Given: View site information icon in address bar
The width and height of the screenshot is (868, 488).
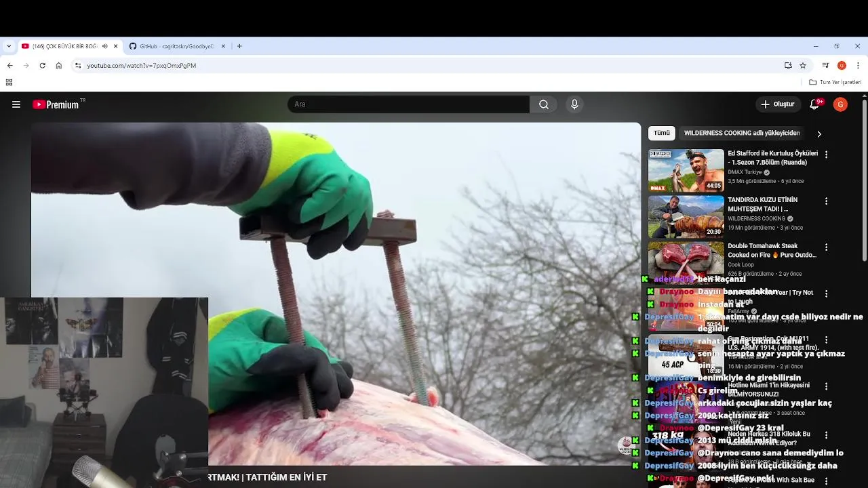Looking at the screenshot, I should tap(78, 66).
